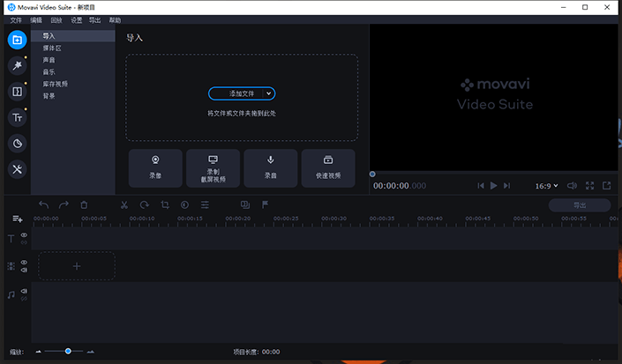Undo the last action in timeline toolbar
The width and height of the screenshot is (622, 364).
pyautogui.click(x=43, y=204)
